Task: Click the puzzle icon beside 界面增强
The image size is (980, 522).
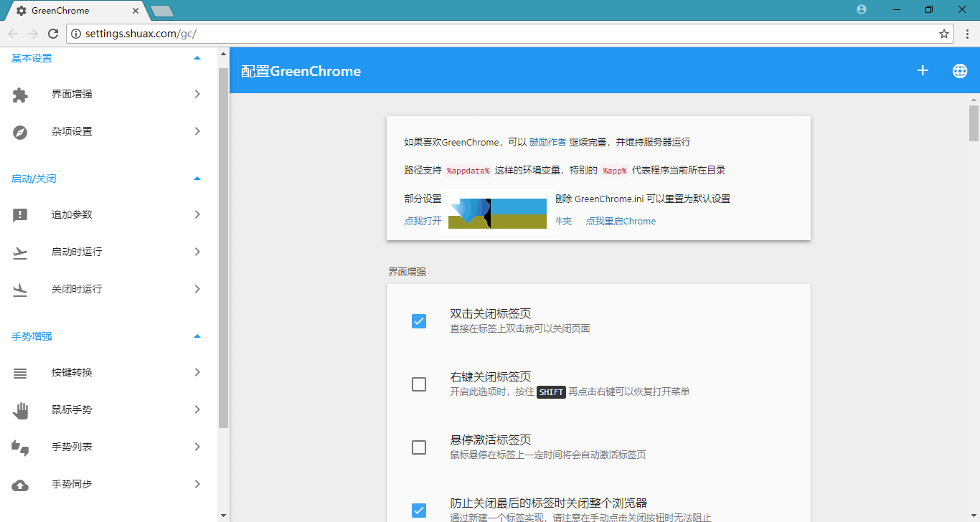Action: point(20,95)
